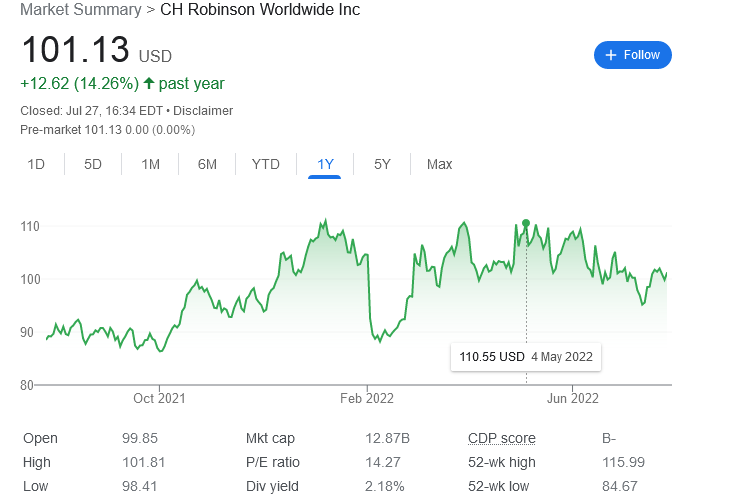Click the USD currency label beside price
732x503 pixels.
click(155, 57)
